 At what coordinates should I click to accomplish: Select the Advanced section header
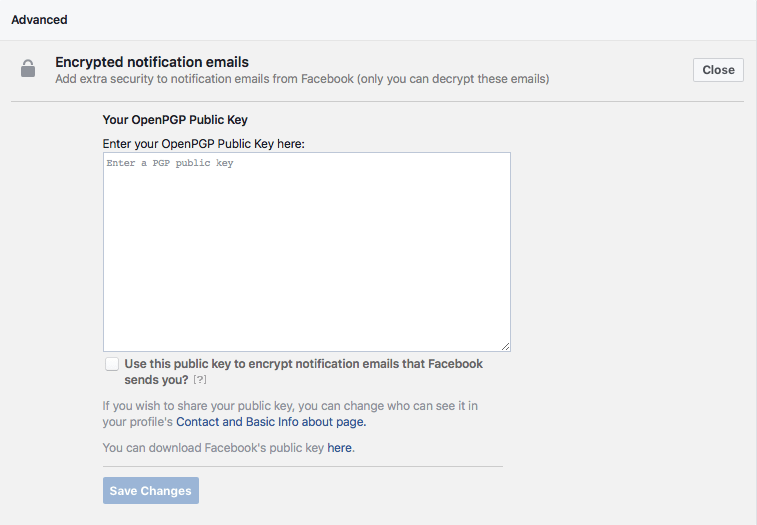point(39,20)
